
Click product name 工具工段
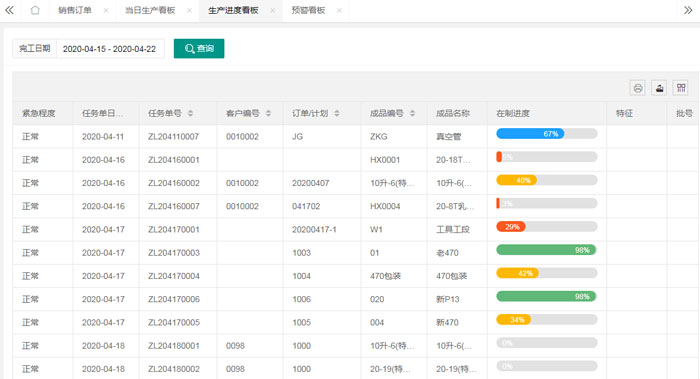tap(453, 229)
